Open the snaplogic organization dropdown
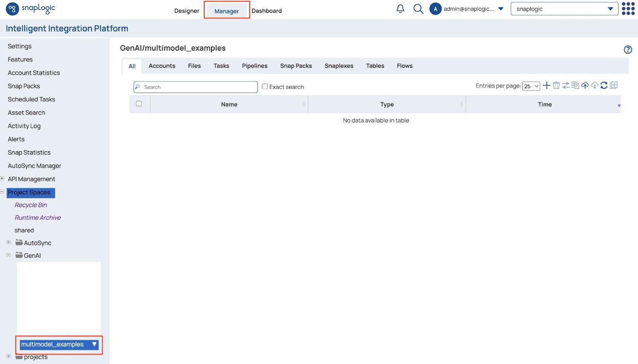 [564, 9]
